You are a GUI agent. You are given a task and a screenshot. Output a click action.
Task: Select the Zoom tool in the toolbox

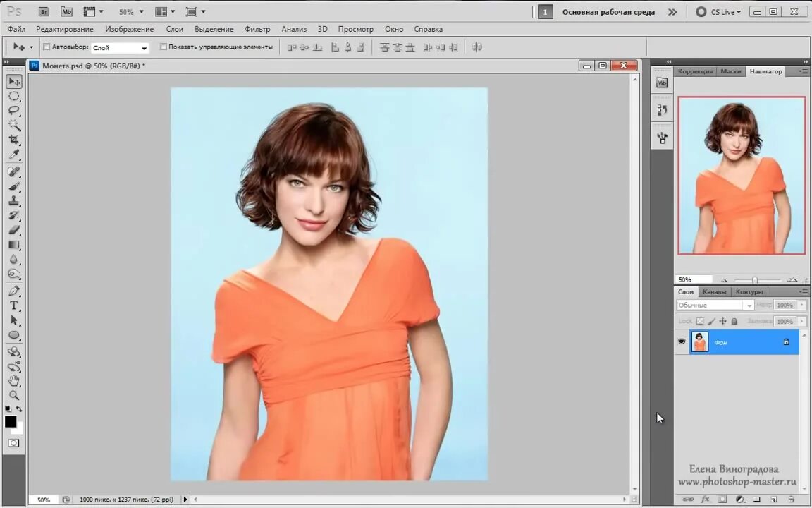coord(14,396)
